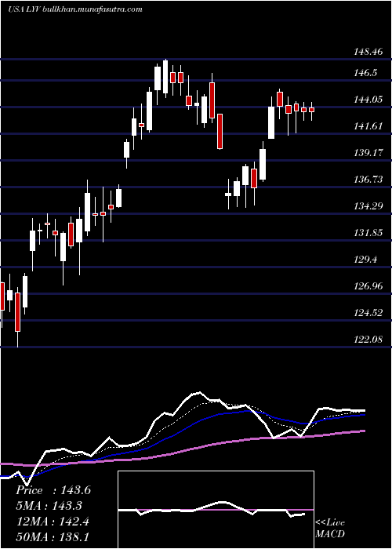Click the 144.05 price level label
392x549 pixels.
pyautogui.click(x=368, y=100)
